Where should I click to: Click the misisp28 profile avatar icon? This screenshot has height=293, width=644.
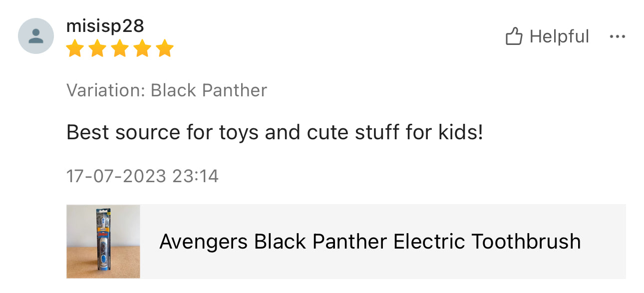pos(36,36)
